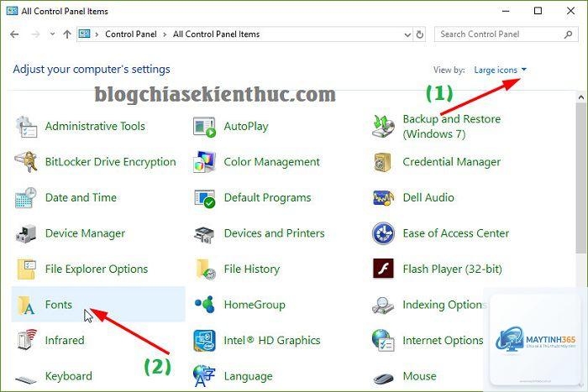Go back with the Back arrow
The height and width of the screenshot is (392, 588).
(x=14, y=34)
